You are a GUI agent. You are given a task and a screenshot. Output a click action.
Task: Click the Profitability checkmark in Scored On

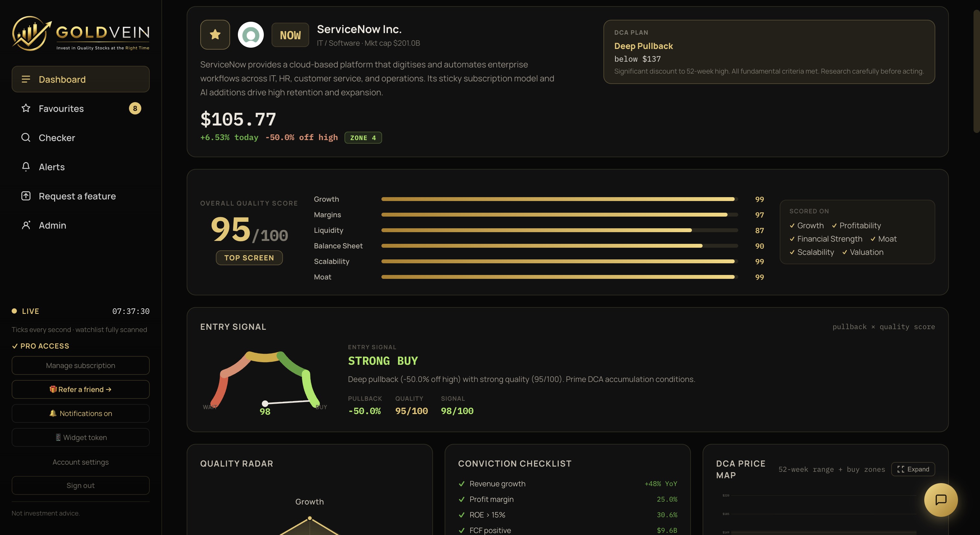[x=834, y=226]
